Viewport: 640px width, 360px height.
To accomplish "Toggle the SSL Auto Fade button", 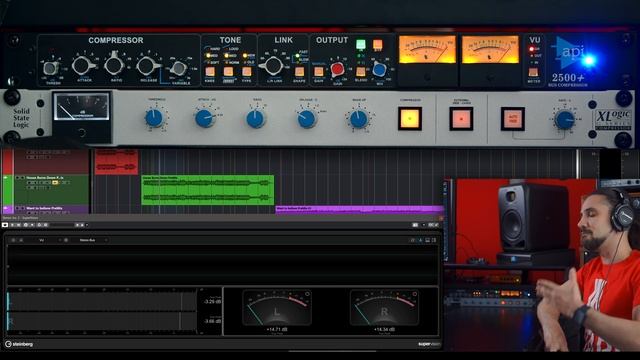I will click(513, 119).
